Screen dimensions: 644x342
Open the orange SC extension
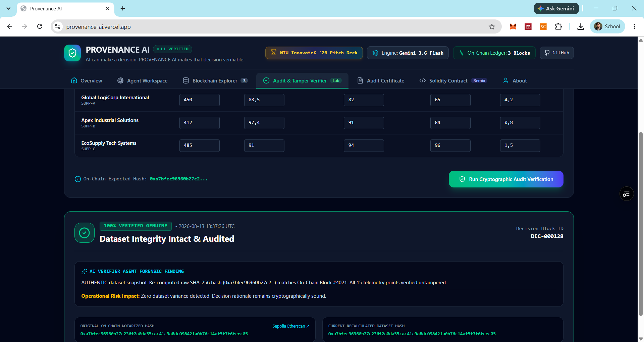(x=543, y=26)
